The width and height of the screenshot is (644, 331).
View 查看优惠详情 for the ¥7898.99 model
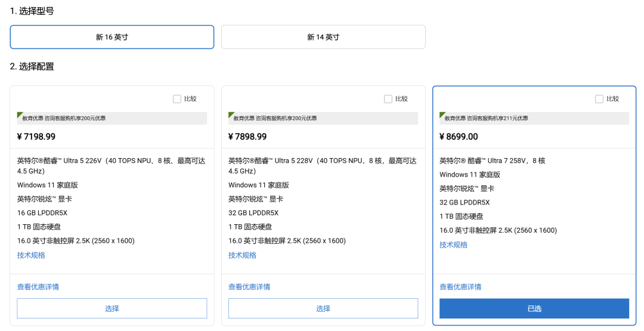point(249,287)
